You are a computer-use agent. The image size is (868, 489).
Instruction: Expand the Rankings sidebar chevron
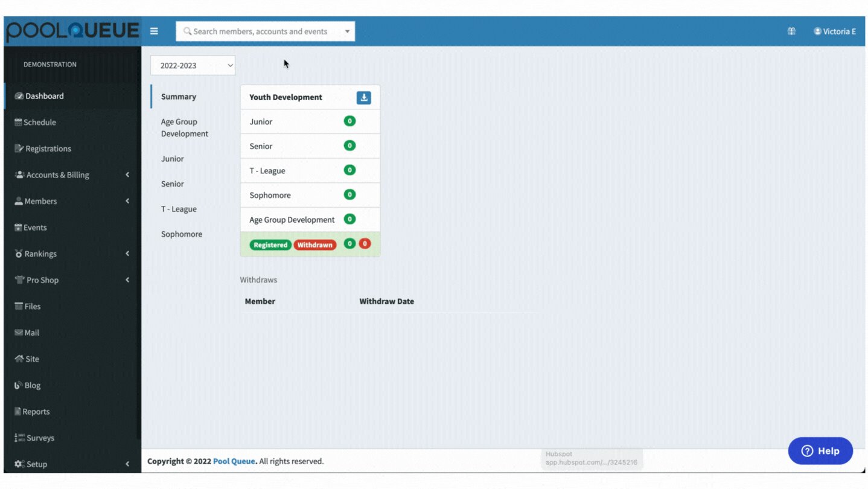(127, 254)
